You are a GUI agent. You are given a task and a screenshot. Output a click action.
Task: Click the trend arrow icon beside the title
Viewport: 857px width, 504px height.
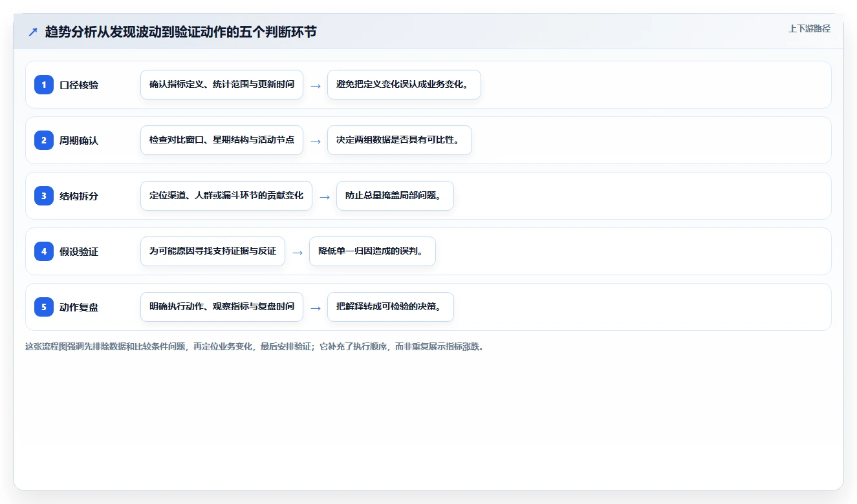(x=33, y=32)
